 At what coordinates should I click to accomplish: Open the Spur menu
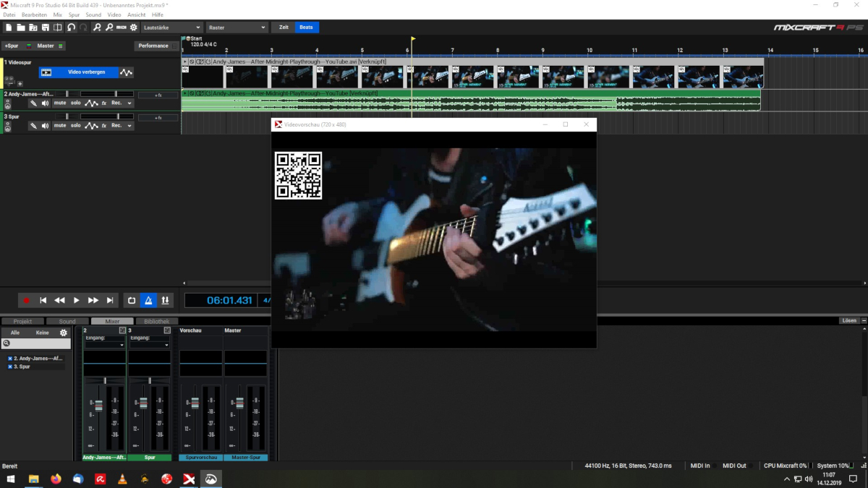74,14
